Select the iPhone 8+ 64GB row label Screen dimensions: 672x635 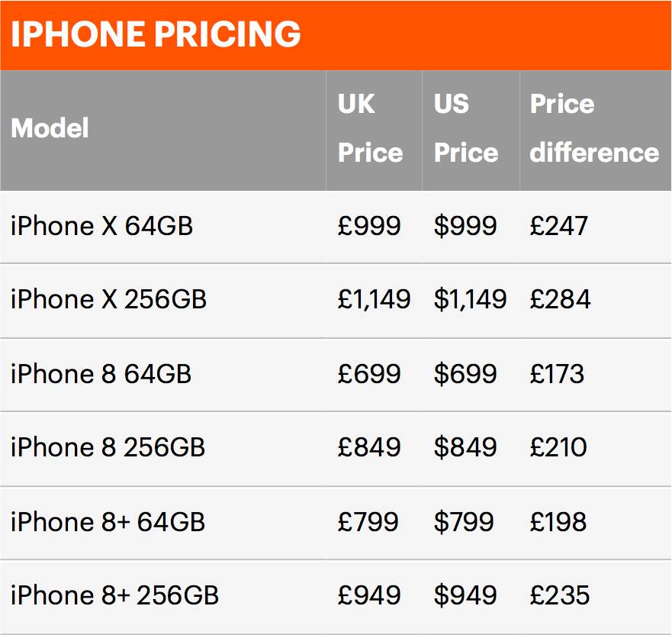click(108, 522)
